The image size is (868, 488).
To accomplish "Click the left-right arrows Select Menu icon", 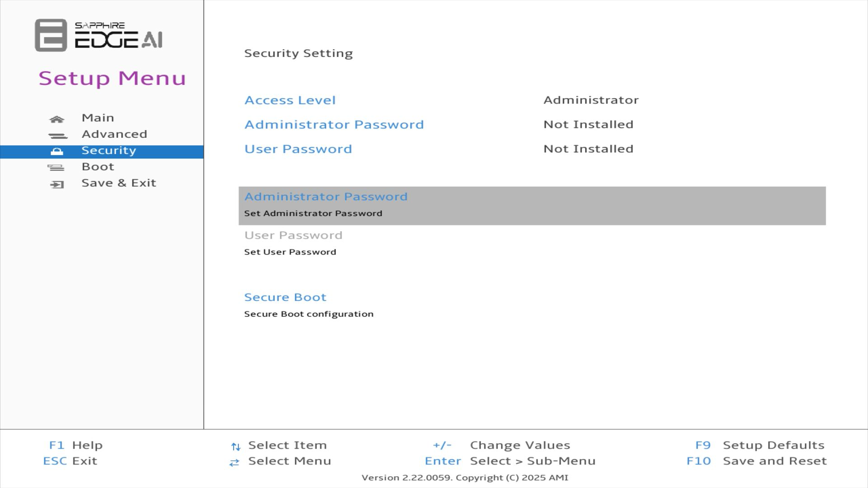I will pyautogui.click(x=234, y=462).
